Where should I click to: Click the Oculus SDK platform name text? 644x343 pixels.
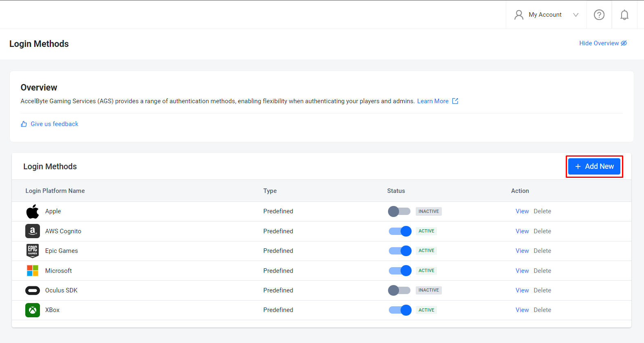coord(61,290)
